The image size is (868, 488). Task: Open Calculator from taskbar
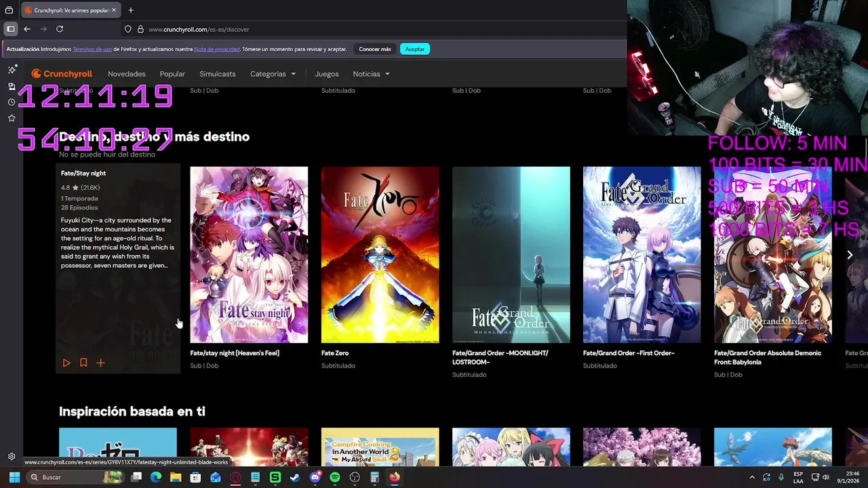[374, 477]
